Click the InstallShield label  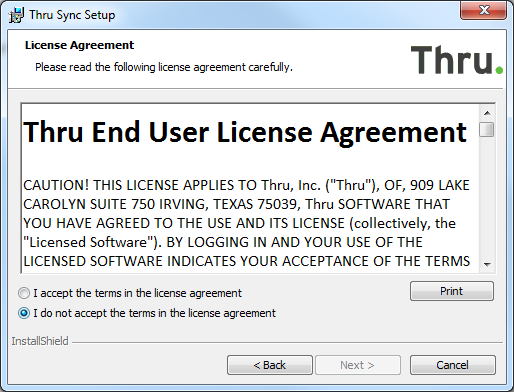[x=40, y=341]
